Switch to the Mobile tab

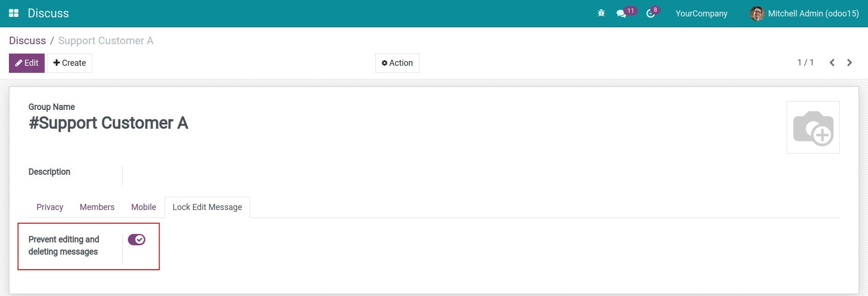(x=143, y=207)
